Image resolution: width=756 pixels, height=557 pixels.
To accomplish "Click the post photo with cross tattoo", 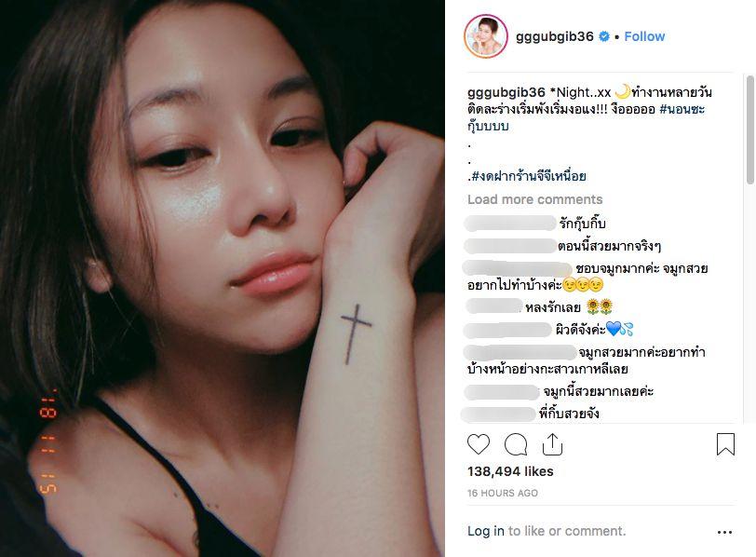I will [222, 278].
